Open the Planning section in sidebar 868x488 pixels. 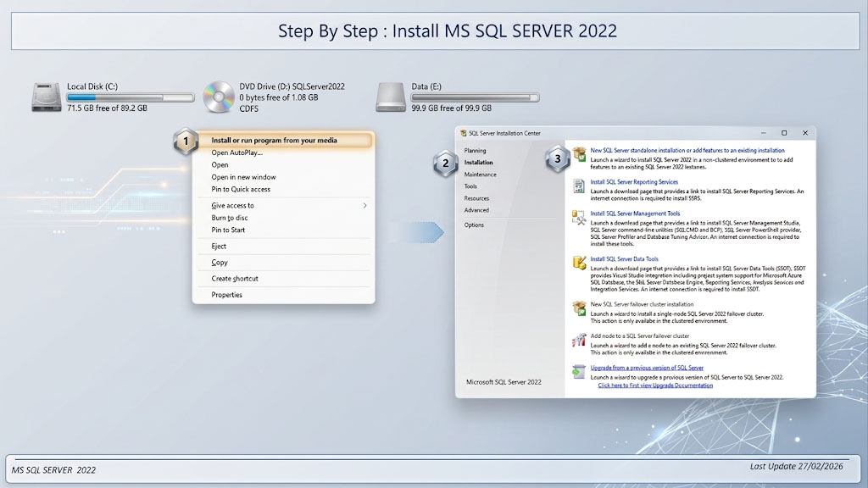[x=475, y=151]
